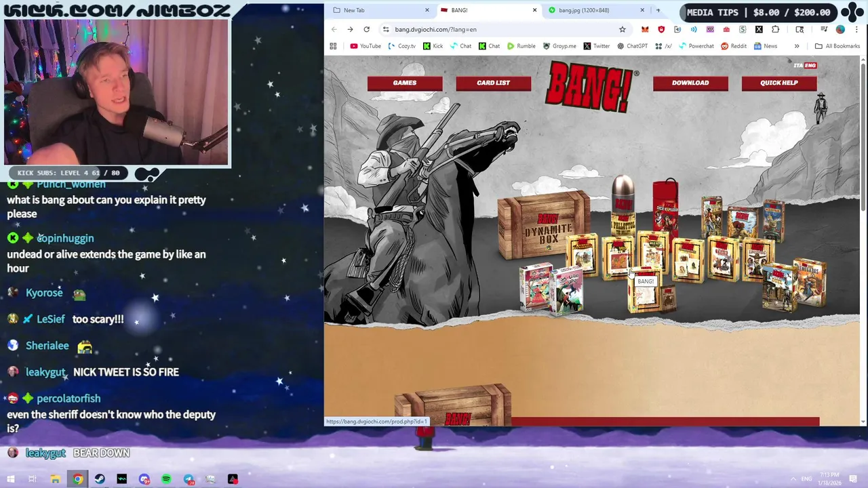The height and width of the screenshot is (488, 868).
Task: Open a new browser tab with plus button
Action: [x=658, y=10]
